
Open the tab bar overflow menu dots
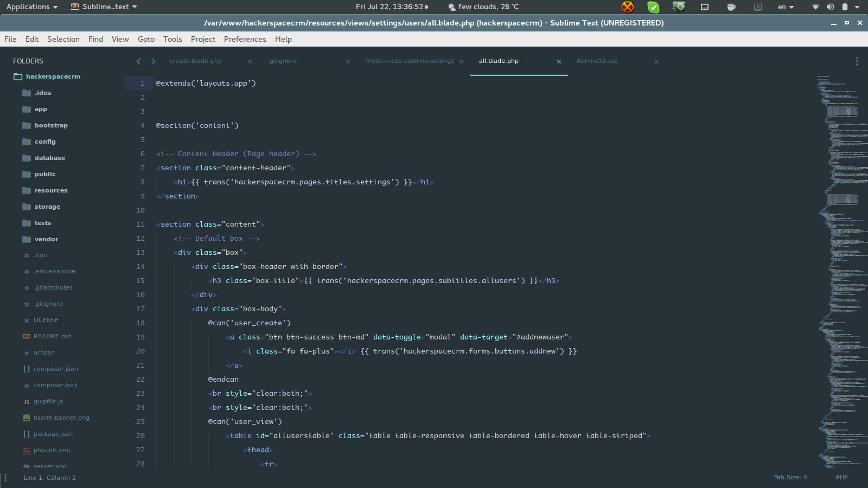(x=857, y=61)
